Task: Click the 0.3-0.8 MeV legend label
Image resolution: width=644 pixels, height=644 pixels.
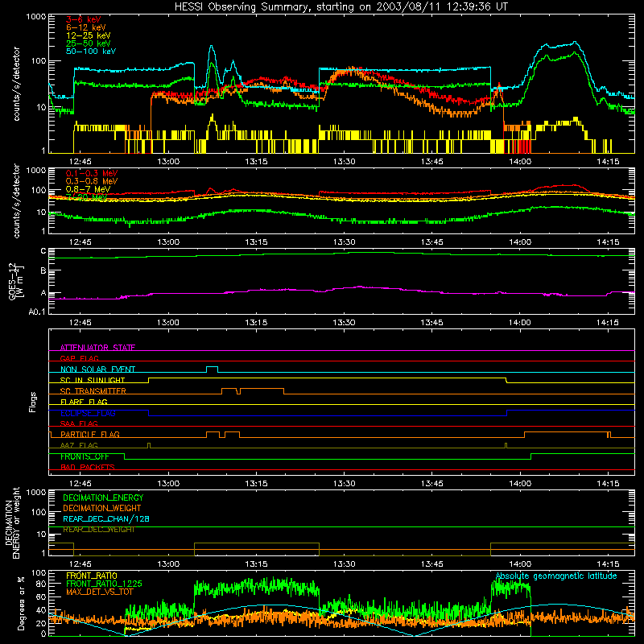Action: [92, 181]
